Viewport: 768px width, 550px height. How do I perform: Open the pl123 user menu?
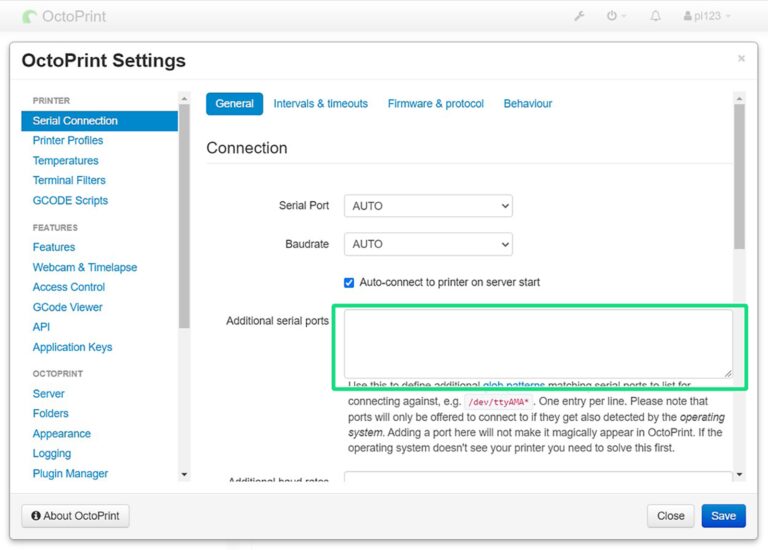[706, 16]
